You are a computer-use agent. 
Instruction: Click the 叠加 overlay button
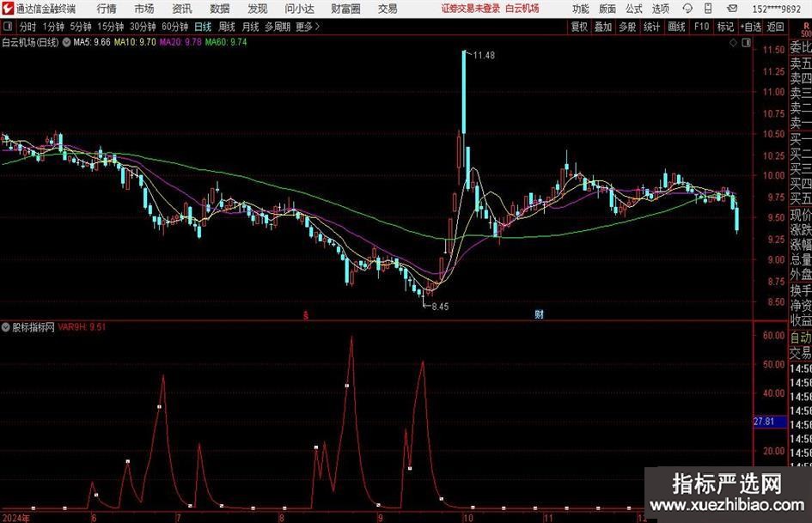(603, 27)
